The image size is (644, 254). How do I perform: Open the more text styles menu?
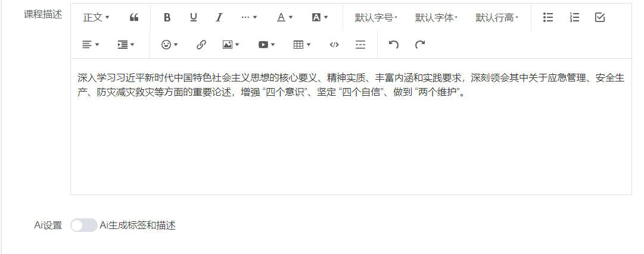[x=249, y=18]
